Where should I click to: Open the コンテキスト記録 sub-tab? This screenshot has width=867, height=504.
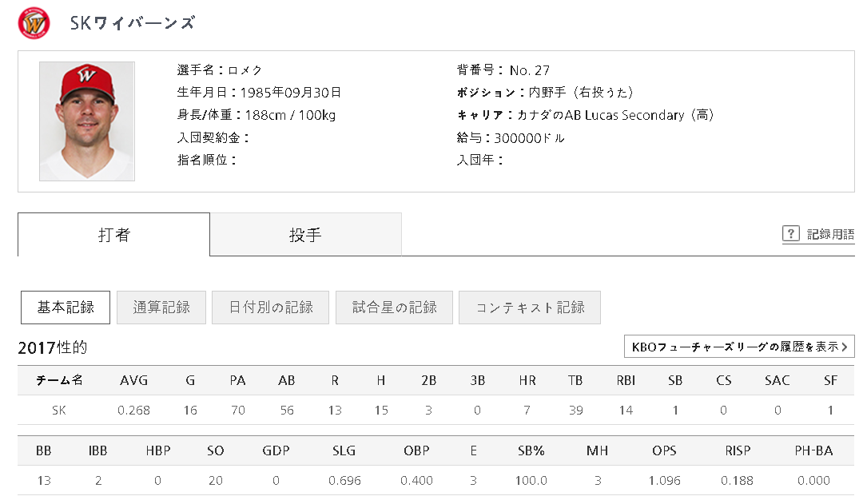529,308
